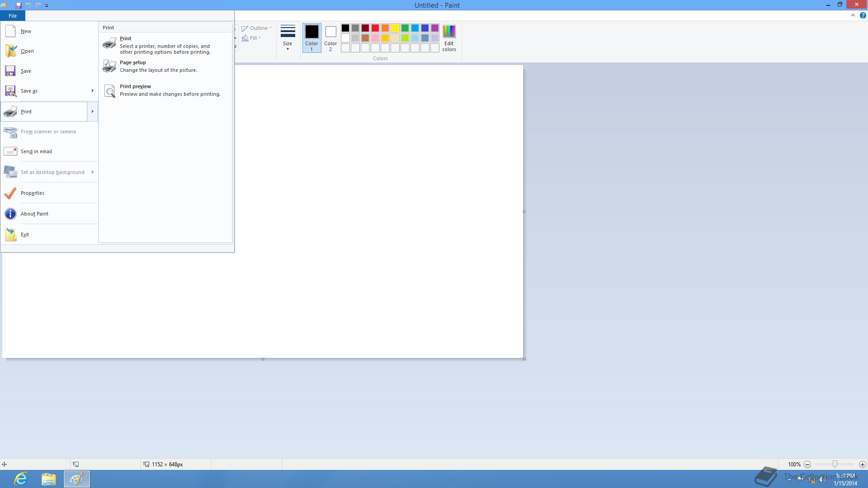
Task: Expand the Save as submenu arrow
Action: (x=92, y=91)
